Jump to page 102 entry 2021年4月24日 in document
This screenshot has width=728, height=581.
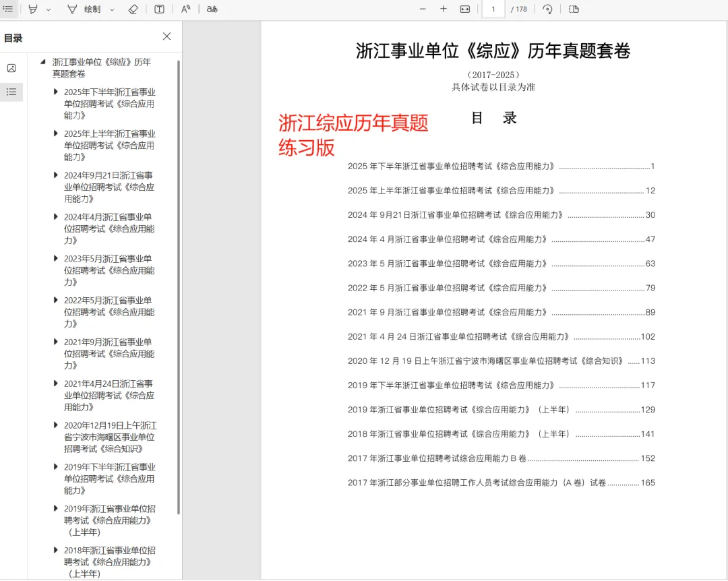pyautogui.click(x=501, y=337)
